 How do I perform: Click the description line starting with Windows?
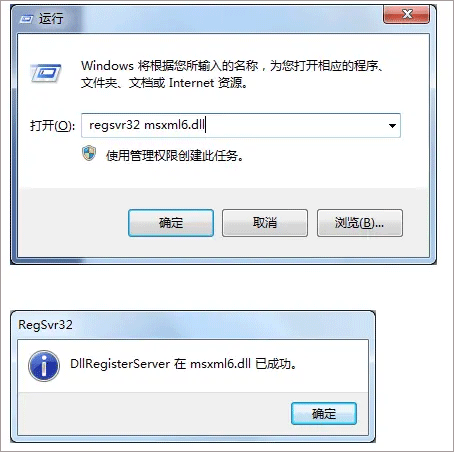coord(232,66)
